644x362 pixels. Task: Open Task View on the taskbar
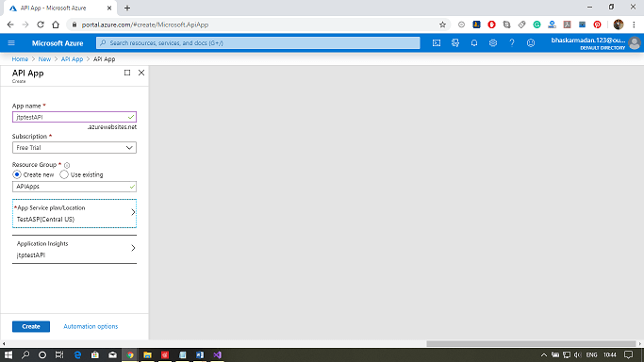pos(59,355)
